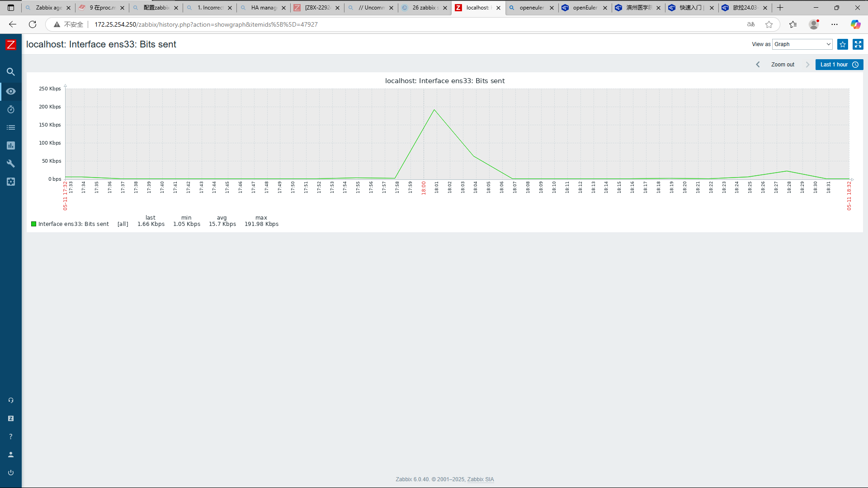
Task: Open Services stopwatch icon in sidebar
Action: (11, 109)
